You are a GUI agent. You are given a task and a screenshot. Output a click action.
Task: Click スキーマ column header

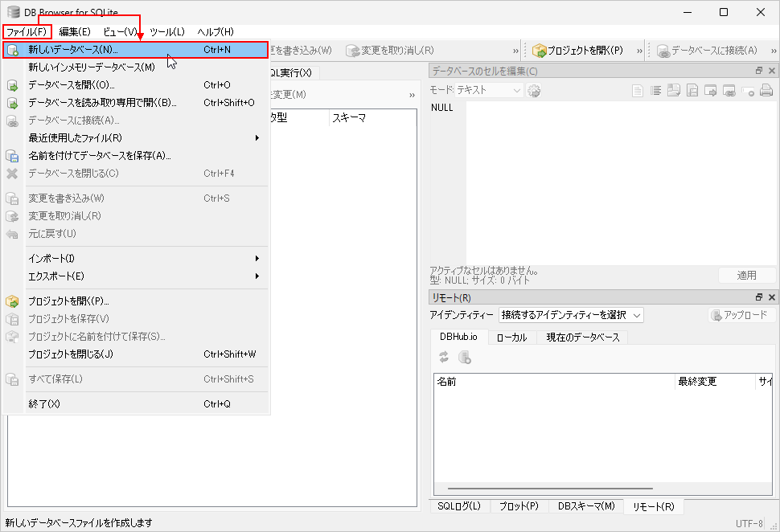pos(372,118)
